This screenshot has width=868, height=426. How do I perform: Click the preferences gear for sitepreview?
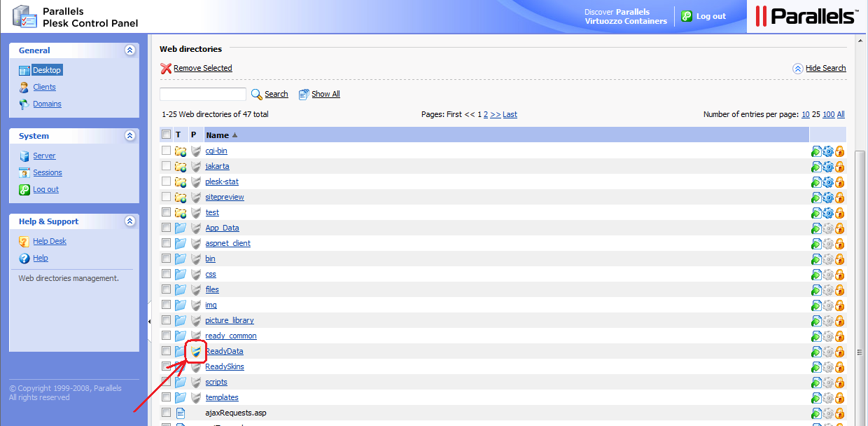coord(828,197)
